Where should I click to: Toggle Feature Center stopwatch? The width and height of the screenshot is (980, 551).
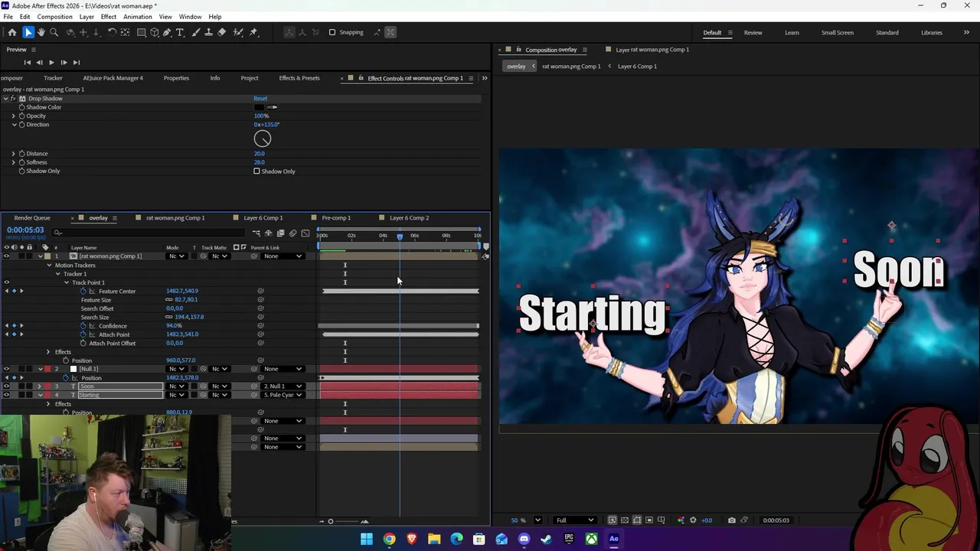tap(83, 291)
